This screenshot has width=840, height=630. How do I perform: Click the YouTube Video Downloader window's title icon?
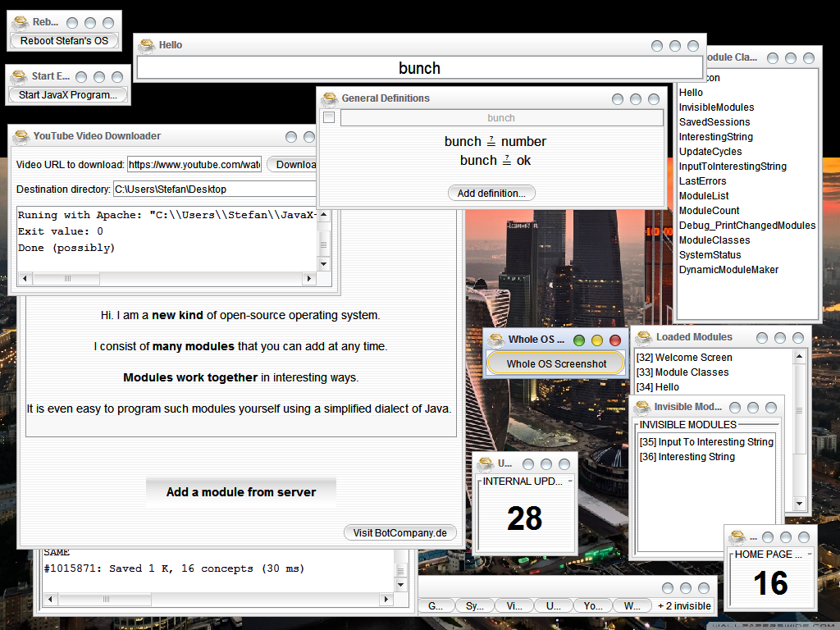point(21,137)
